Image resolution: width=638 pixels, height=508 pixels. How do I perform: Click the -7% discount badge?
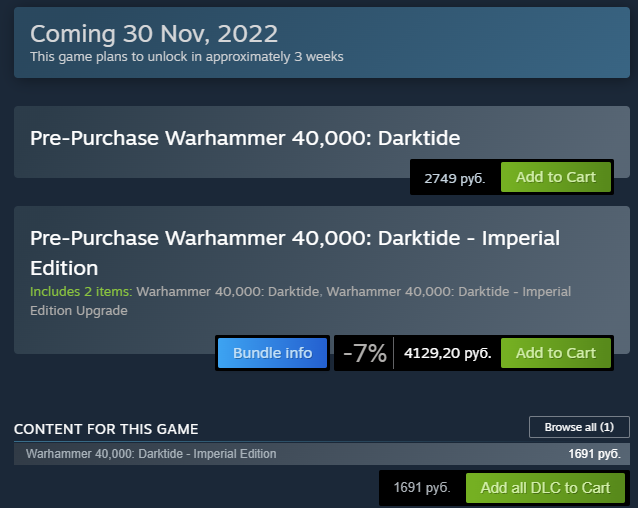tap(364, 353)
